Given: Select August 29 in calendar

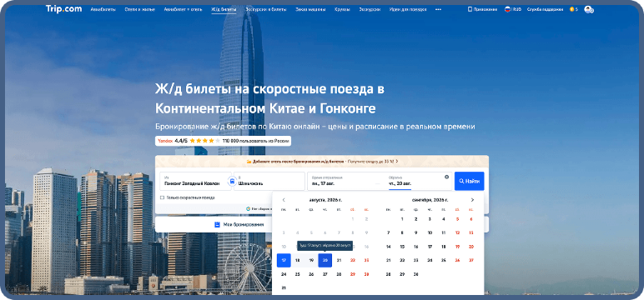Looking at the screenshot, I should [x=352, y=274].
